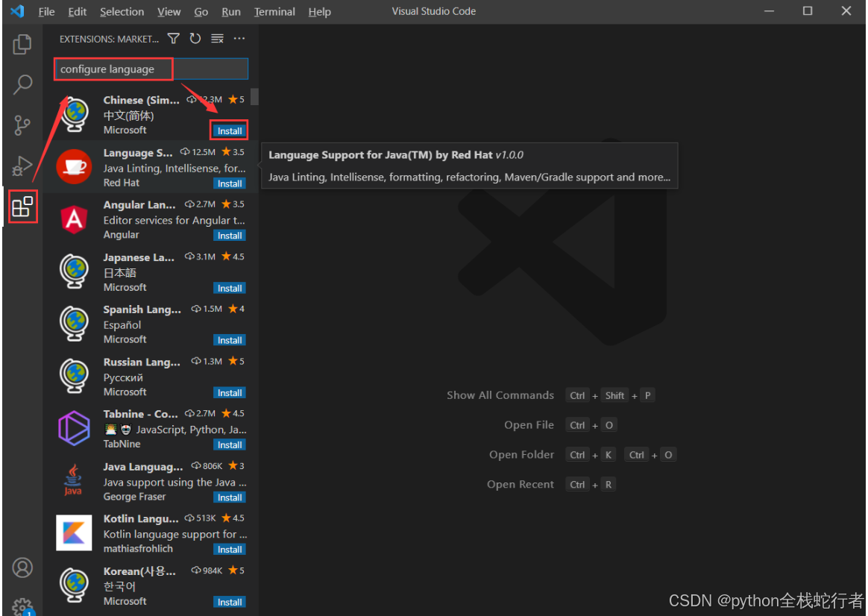Refresh the extensions list
The width and height of the screenshot is (868, 616).
(x=195, y=38)
